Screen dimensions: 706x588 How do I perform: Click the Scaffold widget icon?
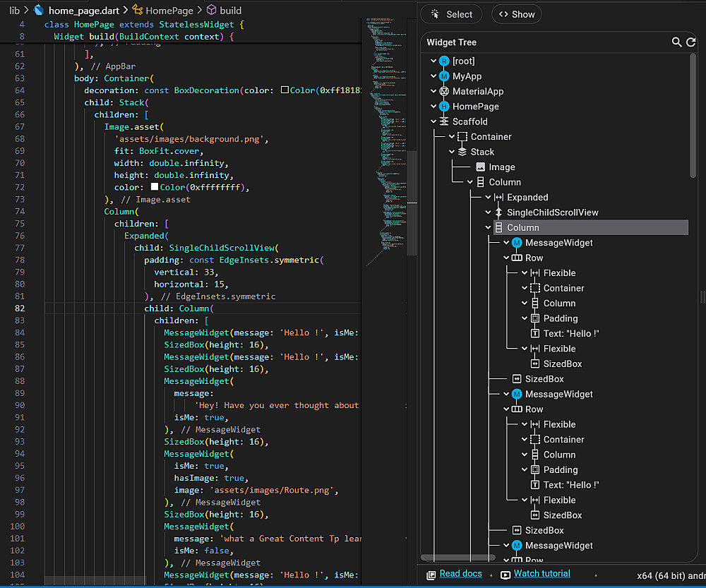click(x=444, y=121)
